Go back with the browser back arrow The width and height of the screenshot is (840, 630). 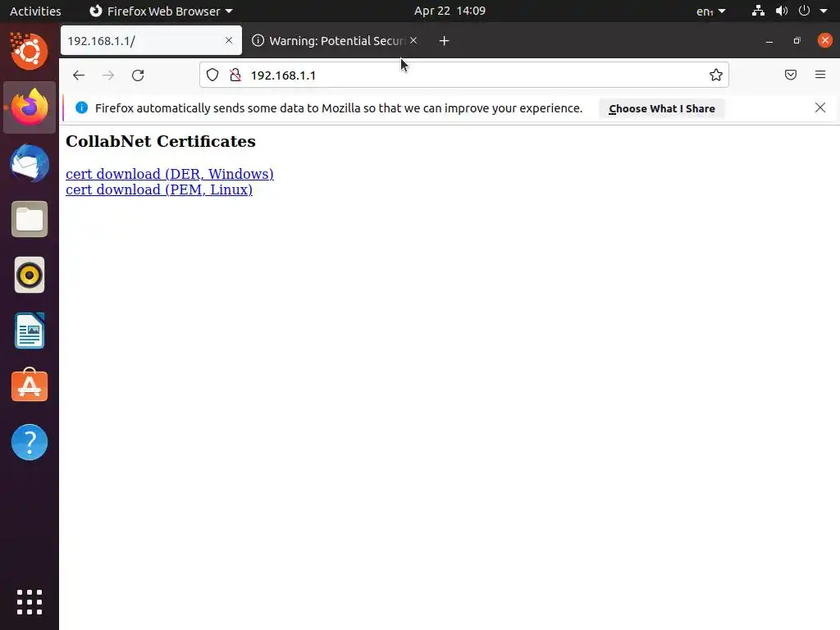point(79,75)
